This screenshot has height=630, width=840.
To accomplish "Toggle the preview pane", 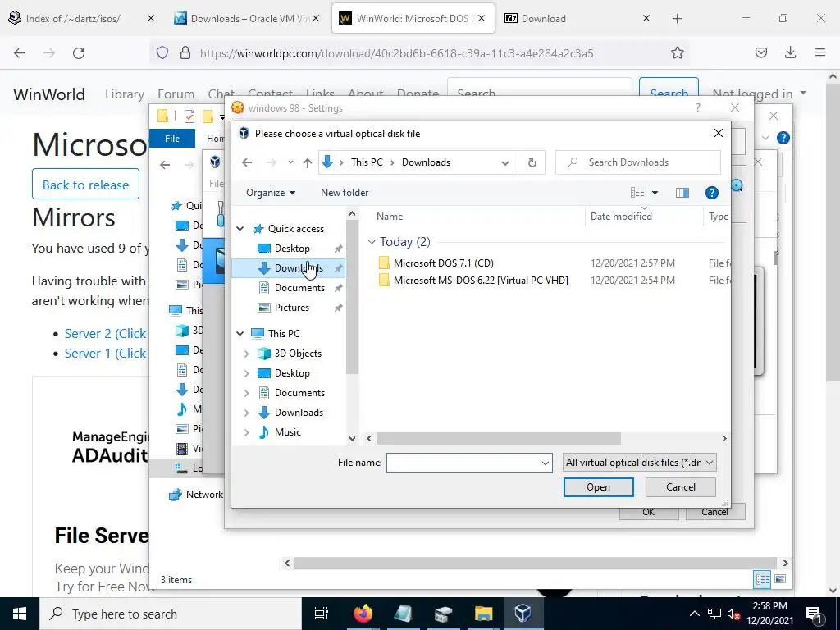I will [682, 192].
